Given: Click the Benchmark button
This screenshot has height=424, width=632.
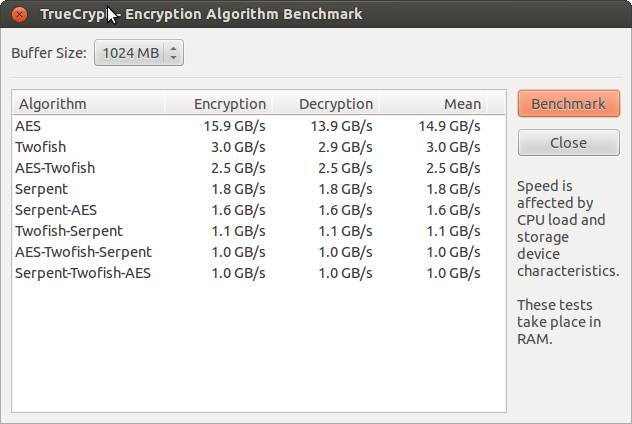Looking at the screenshot, I should coord(568,104).
